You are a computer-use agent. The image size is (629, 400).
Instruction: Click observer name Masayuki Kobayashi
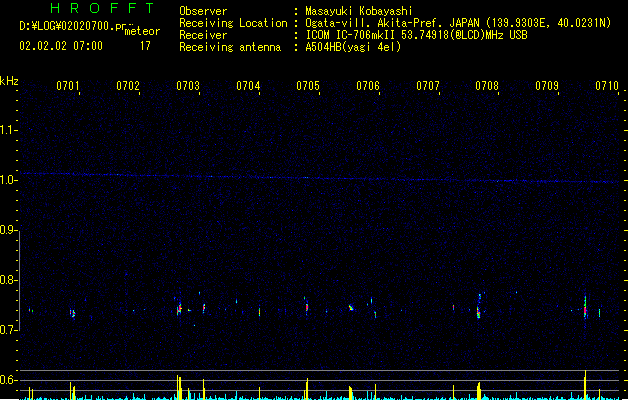click(x=359, y=11)
